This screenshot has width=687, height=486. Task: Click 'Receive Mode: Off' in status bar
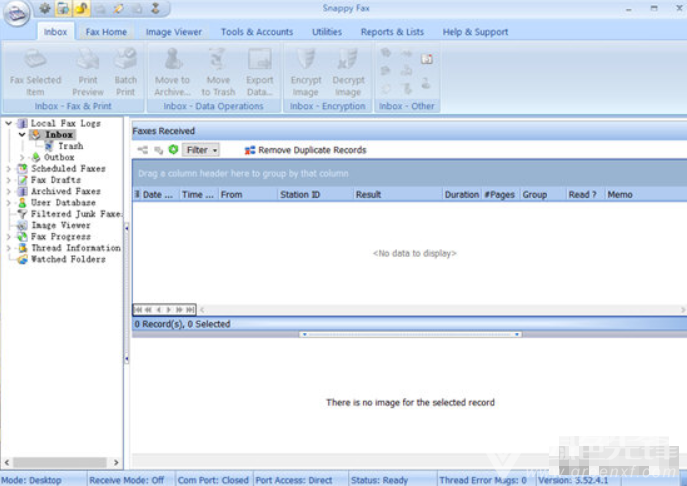127,480
